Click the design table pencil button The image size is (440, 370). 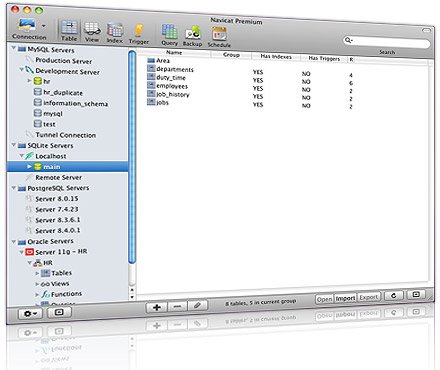(x=197, y=305)
